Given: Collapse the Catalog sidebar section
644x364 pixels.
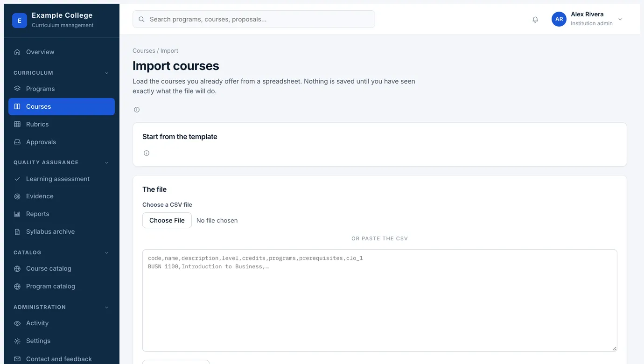Looking at the screenshot, I should point(106,253).
